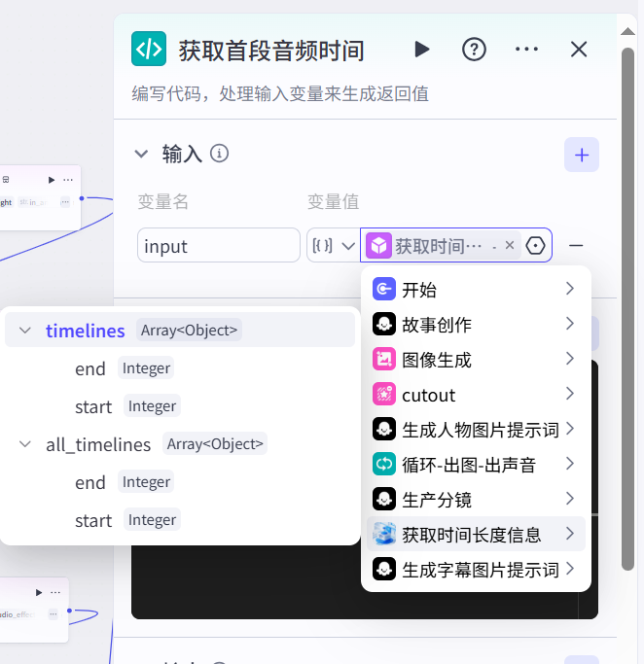Collapse the 输入 section
644x664 pixels.
tap(141, 154)
